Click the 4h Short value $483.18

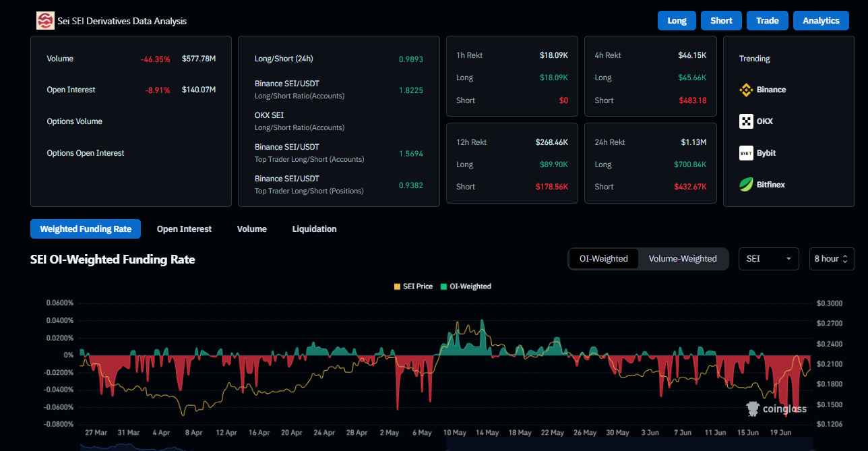pos(692,100)
